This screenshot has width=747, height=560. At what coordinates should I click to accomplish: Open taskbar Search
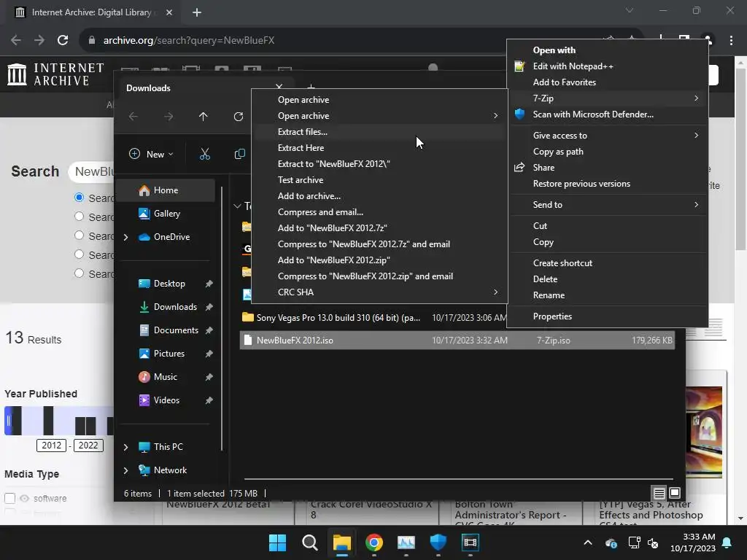point(309,542)
